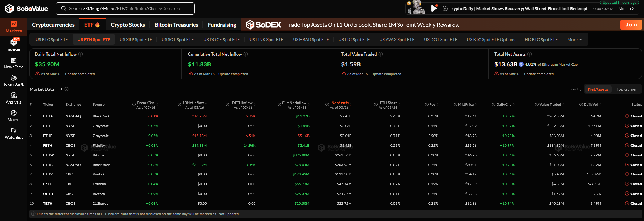Click the MktPrice column info icon
This screenshot has height=221, width=644.
coord(456,104)
